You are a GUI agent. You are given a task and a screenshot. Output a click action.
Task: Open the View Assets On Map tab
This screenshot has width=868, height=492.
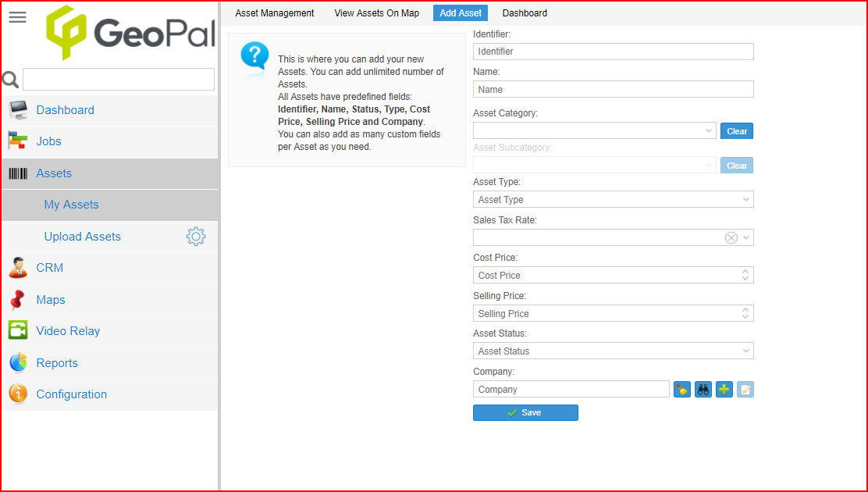[x=376, y=13]
